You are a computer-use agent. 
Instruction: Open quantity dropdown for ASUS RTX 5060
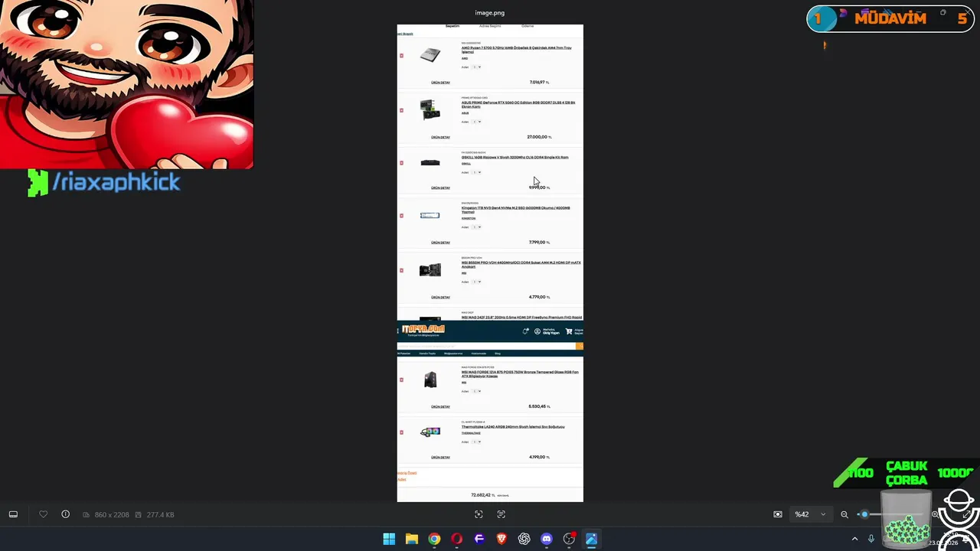pos(476,122)
